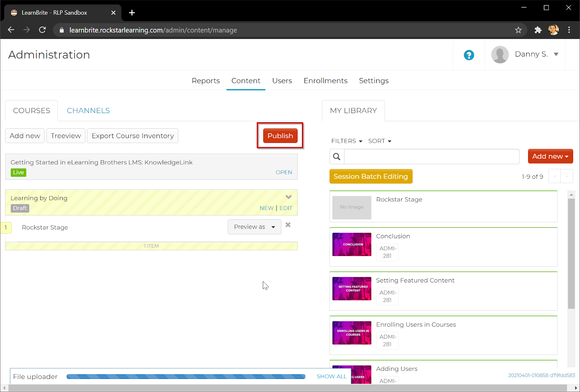Bookmark this page with the star icon

[x=518, y=30]
